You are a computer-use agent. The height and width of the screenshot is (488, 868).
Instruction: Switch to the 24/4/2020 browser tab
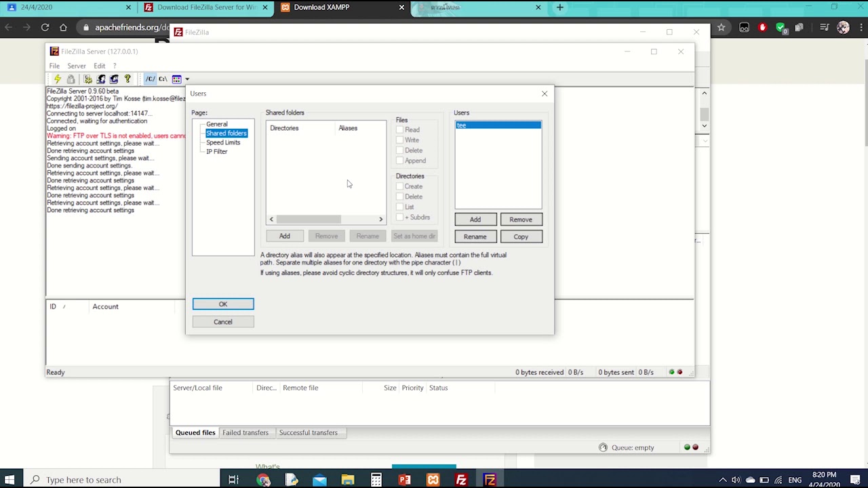(68, 7)
